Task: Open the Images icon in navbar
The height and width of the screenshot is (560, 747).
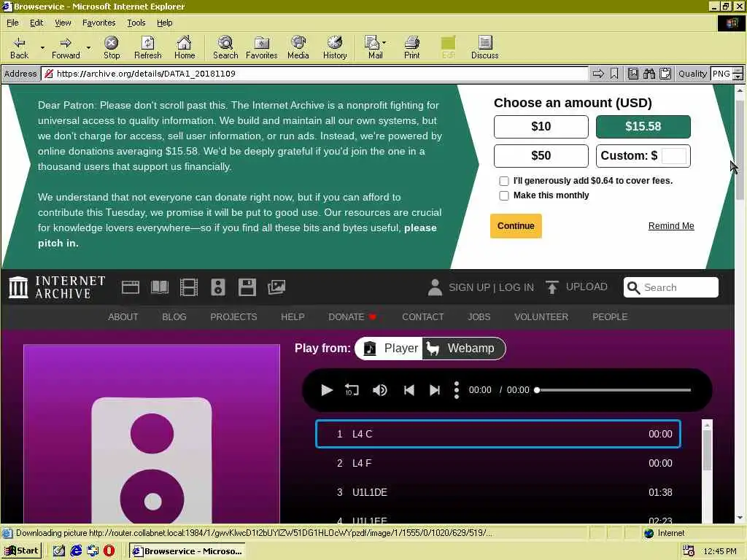Action: (276, 287)
